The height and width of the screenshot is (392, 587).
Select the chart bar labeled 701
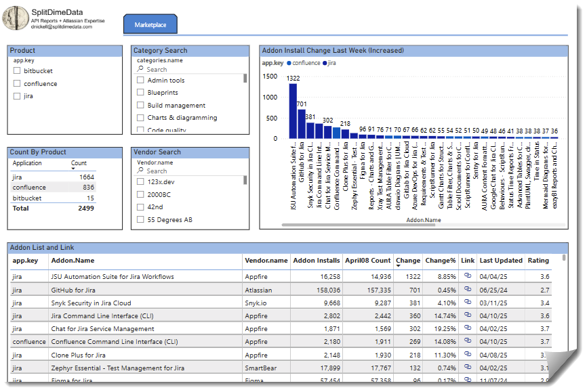pyautogui.click(x=302, y=124)
